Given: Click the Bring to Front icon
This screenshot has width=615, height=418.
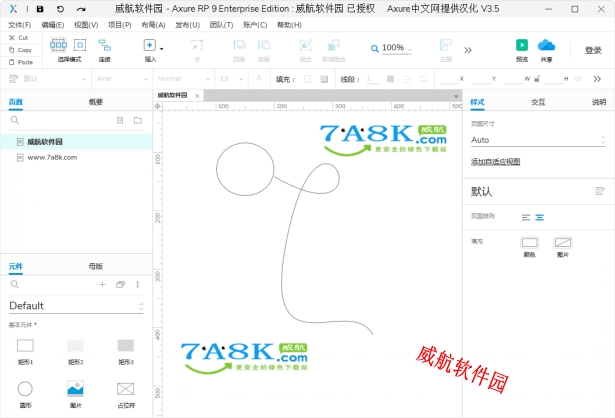Looking at the screenshot, I should coord(239,45).
